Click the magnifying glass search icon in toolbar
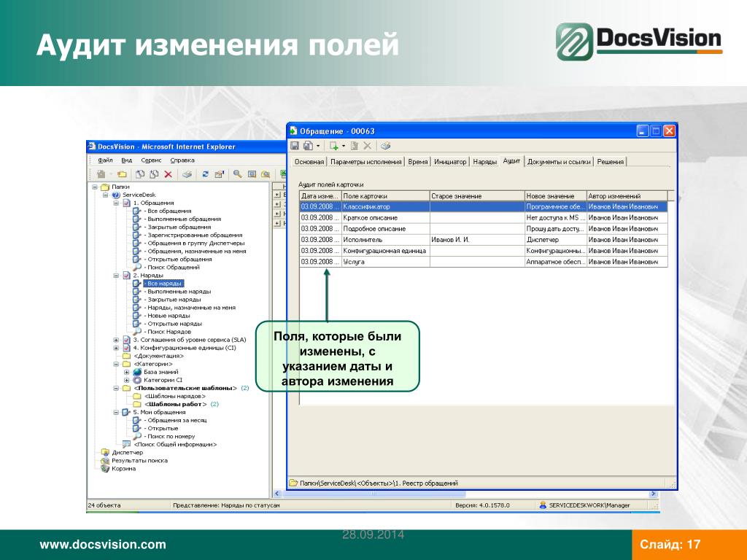This screenshot has width=747, height=560. tap(237, 174)
